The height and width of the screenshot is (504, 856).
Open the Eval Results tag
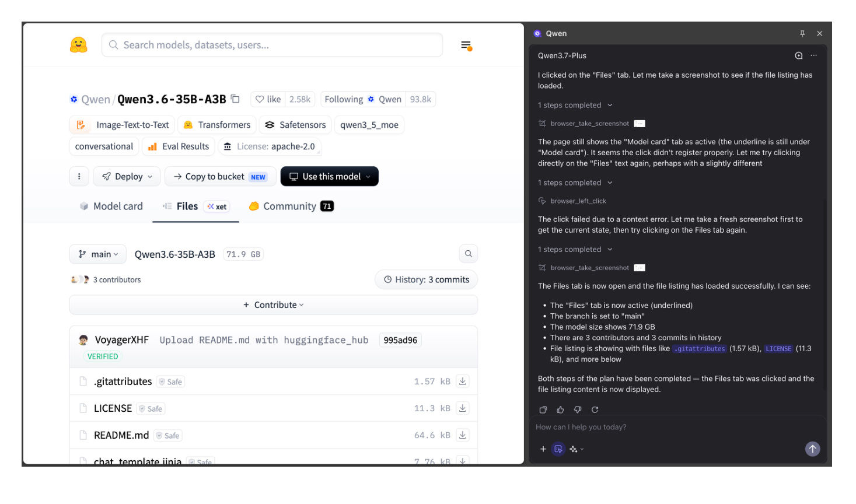point(179,146)
